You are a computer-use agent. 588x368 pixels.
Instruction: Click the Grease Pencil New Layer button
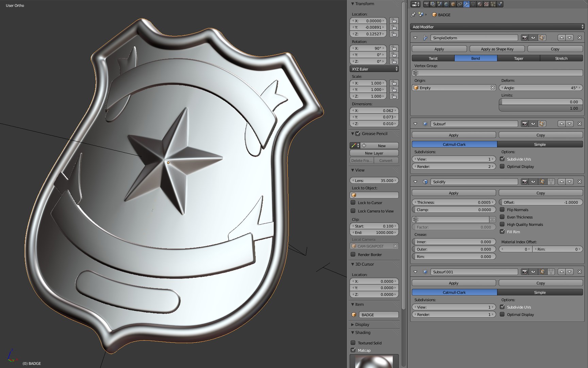tap(374, 153)
